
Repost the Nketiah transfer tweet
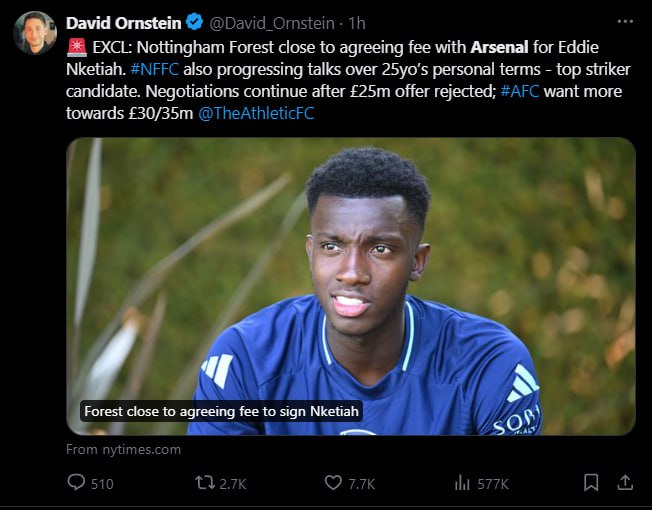(204, 483)
